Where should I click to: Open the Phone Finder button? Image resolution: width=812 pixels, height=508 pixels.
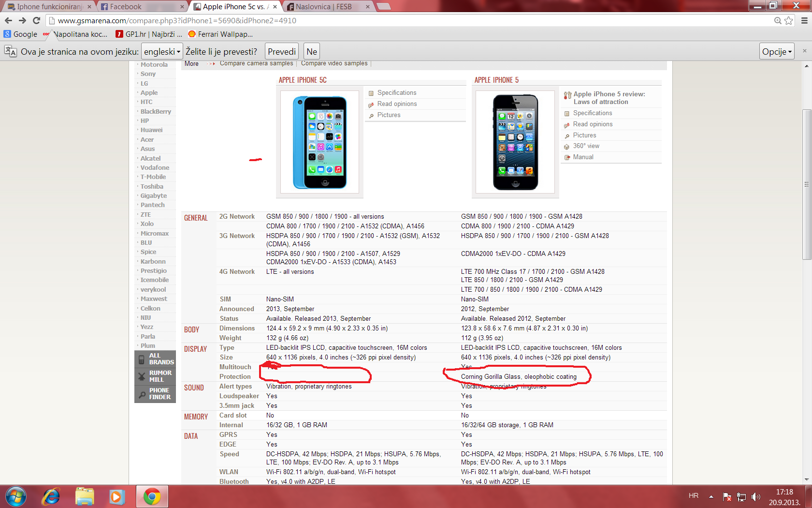(x=155, y=394)
